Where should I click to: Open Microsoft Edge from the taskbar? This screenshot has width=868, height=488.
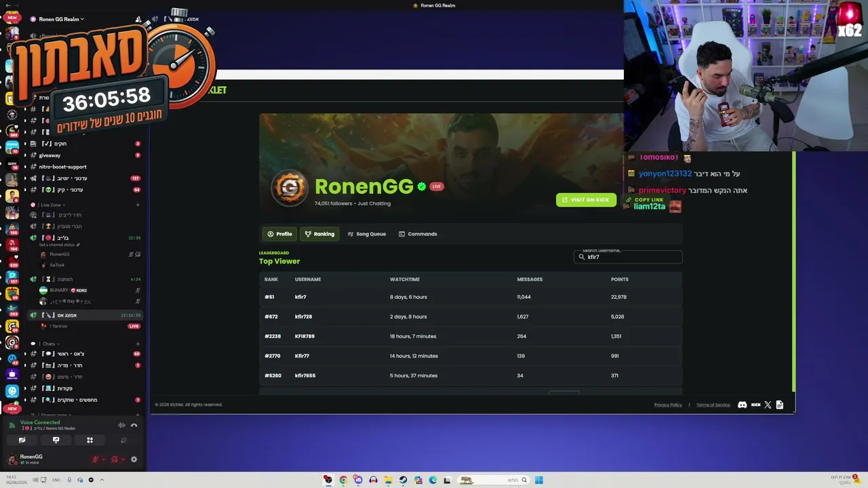pyautogui.click(x=433, y=480)
